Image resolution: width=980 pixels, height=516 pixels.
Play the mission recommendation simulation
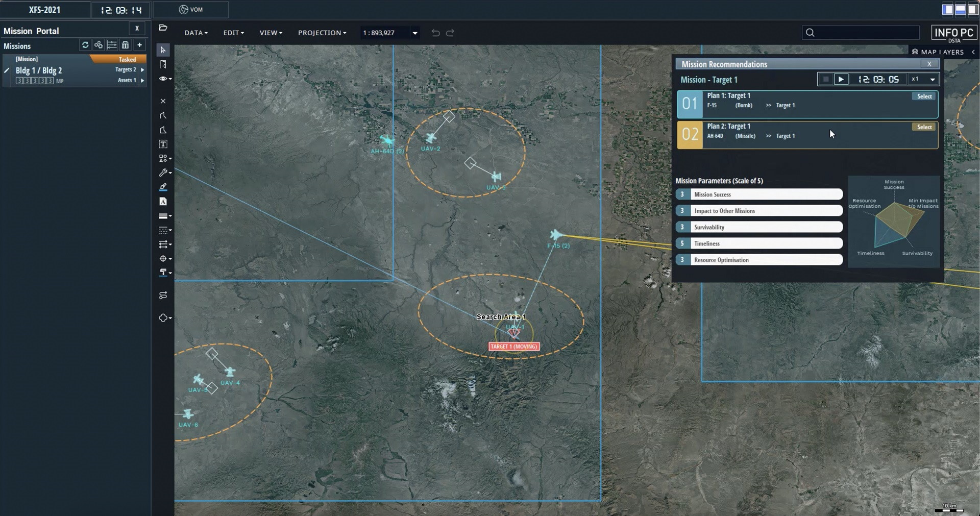pos(841,80)
